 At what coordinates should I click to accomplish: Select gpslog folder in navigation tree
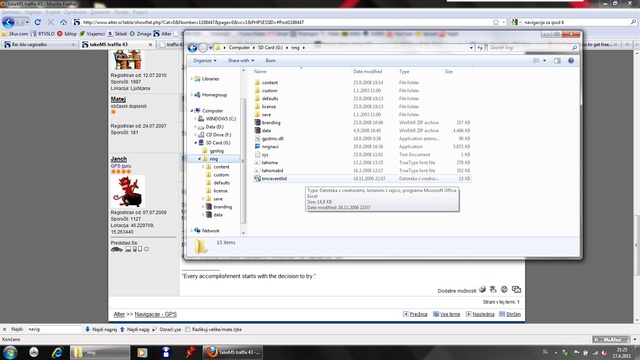216,151
